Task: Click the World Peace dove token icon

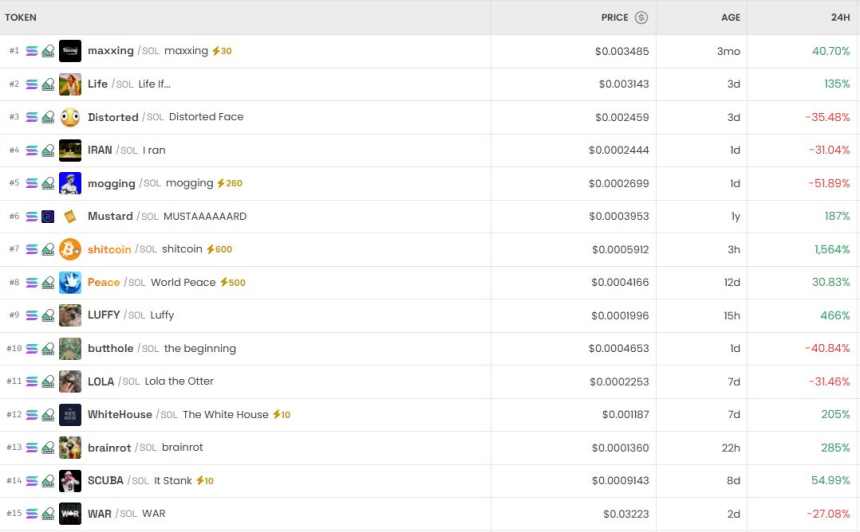Action: pos(70,282)
